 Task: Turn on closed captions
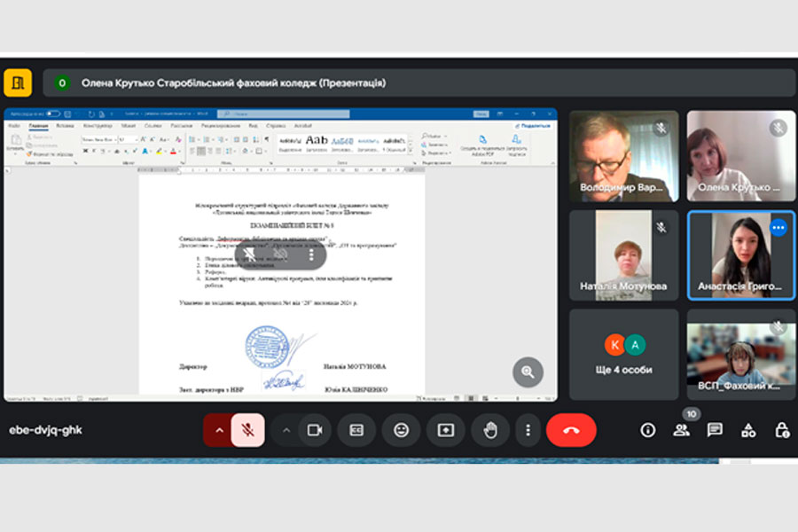pyautogui.click(x=356, y=430)
